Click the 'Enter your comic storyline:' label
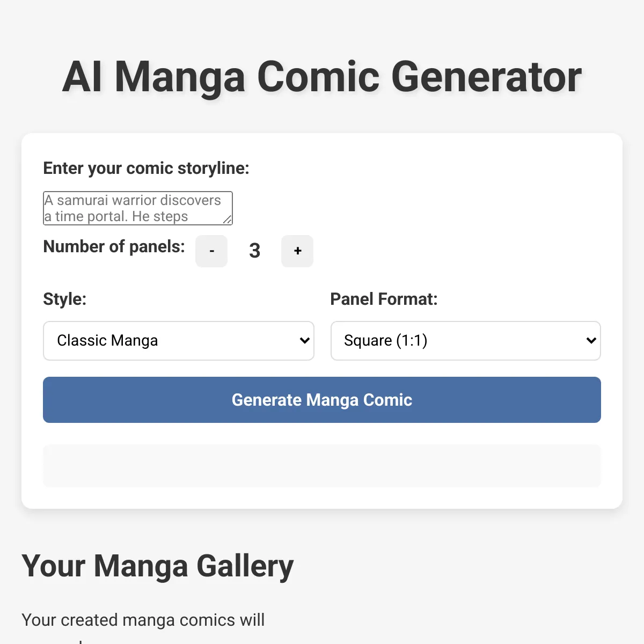The height and width of the screenshot is (644, 644). click(x=146, y=169)
